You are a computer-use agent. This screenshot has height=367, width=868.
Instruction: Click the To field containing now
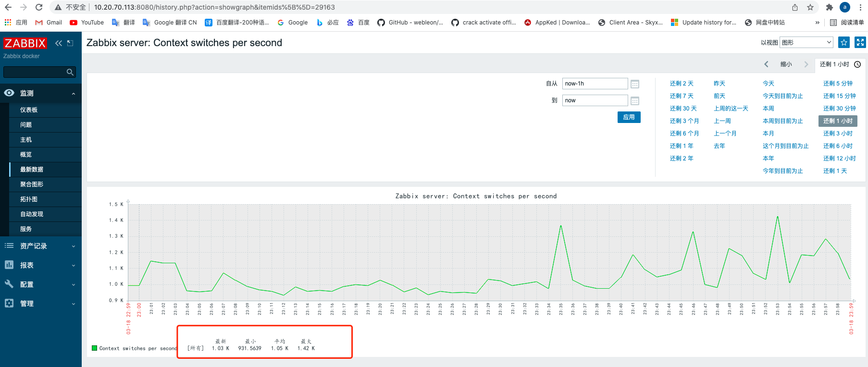pos(595,100)
